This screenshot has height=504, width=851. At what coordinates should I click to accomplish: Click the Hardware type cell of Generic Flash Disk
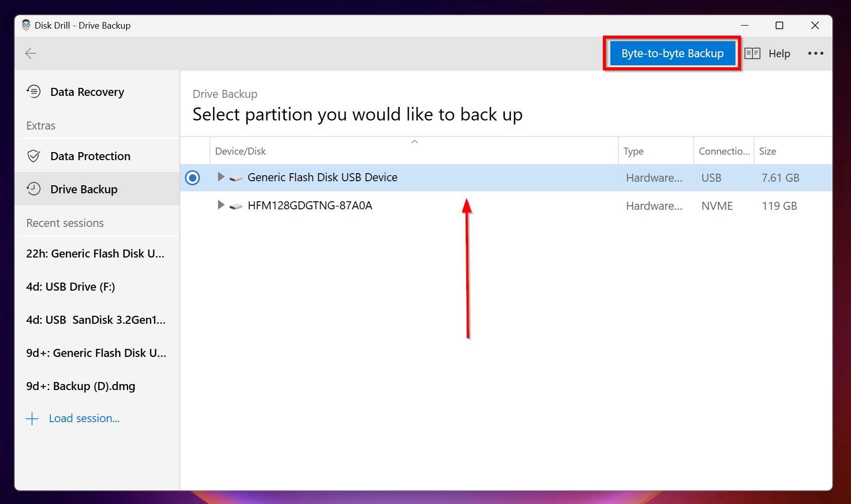coord(654,178)
